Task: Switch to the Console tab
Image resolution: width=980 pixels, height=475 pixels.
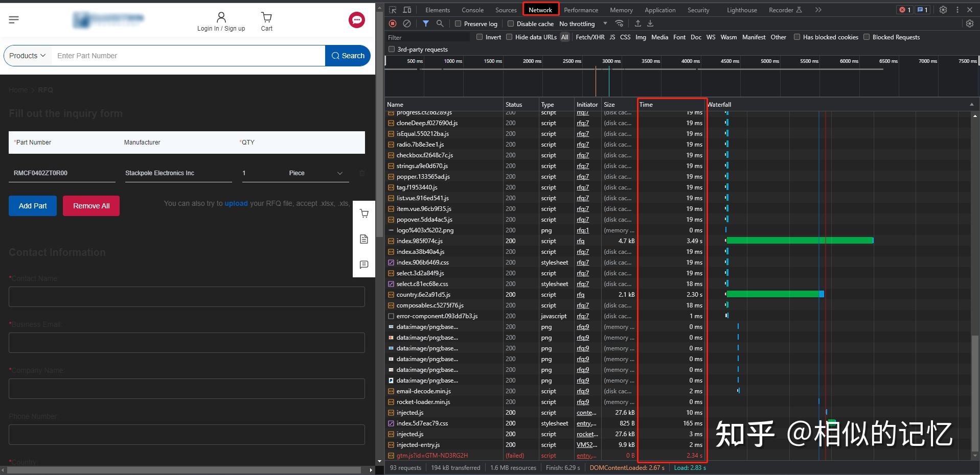Action: tap(472, 10)
